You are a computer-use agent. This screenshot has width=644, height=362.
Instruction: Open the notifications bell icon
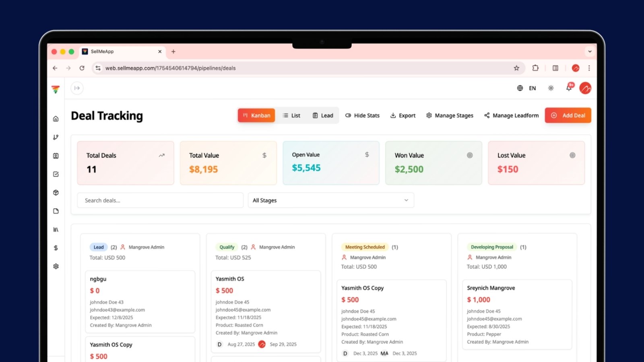point(569,88)
